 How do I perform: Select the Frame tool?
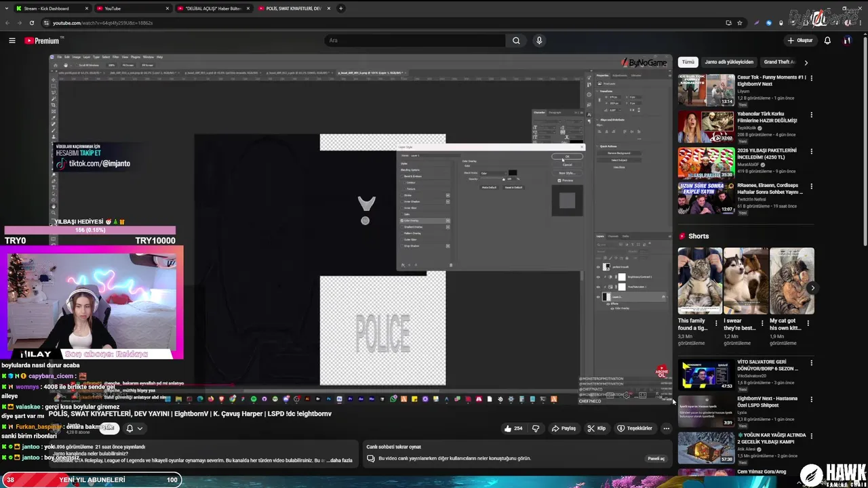[x=54, y=111]
